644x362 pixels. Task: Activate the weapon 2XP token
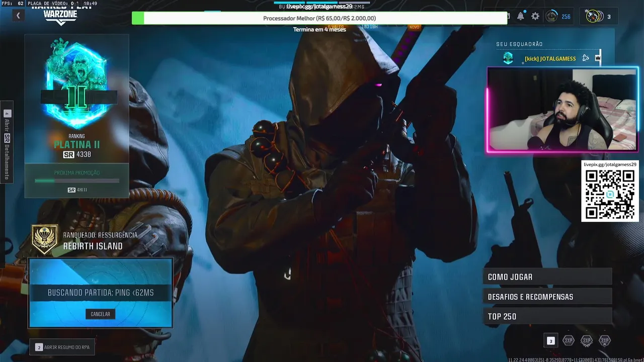tap(587, 340)
